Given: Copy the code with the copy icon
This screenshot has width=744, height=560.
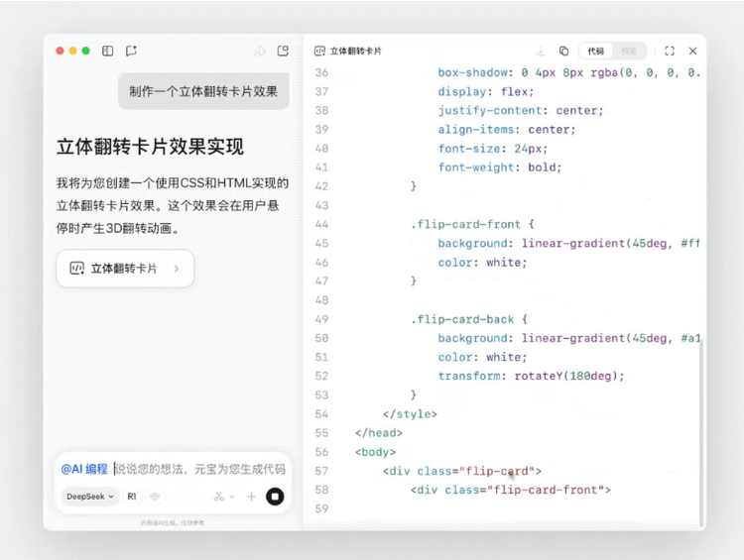Looking at the screenshot, I should (563, 51).
